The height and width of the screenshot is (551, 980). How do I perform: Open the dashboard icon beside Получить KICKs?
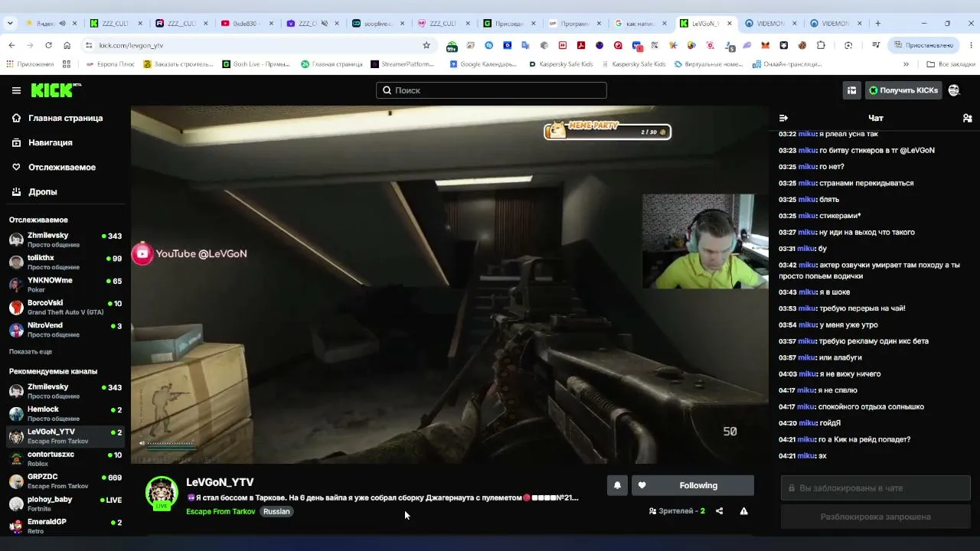pos(851,90)
